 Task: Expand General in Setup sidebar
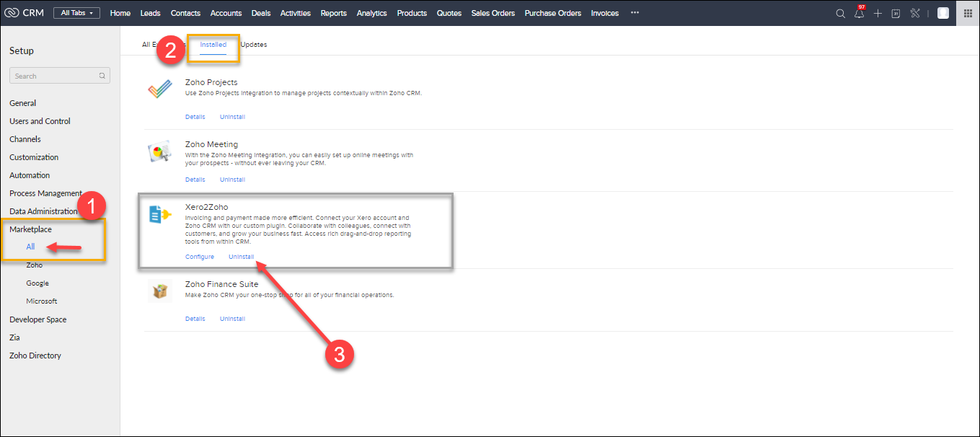[x=23, y=103]
